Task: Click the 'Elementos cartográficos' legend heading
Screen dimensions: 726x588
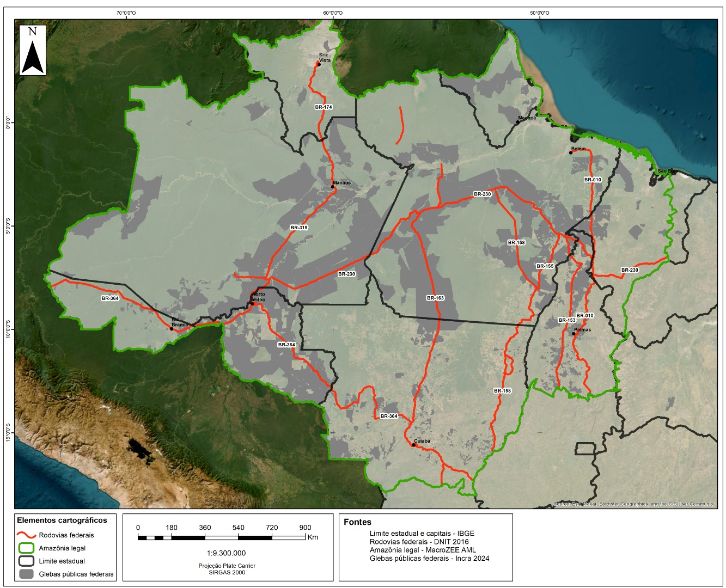Action: pos(62,520)
